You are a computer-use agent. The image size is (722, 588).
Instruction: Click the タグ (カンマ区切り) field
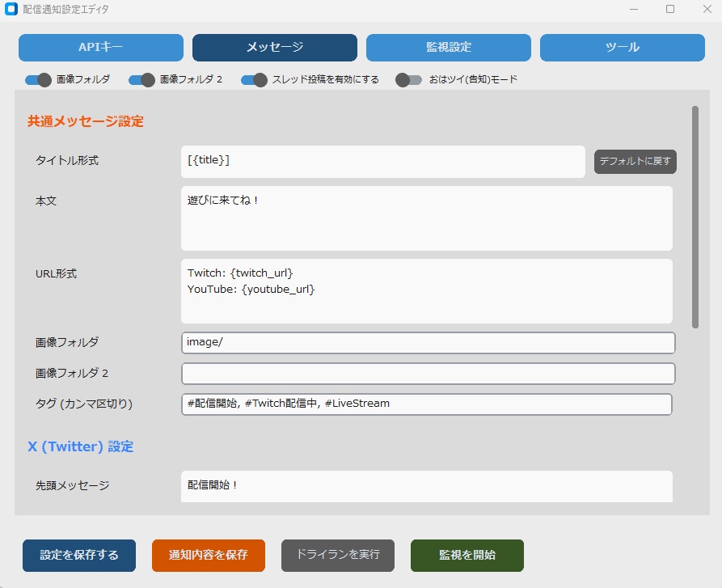(429, 404)
